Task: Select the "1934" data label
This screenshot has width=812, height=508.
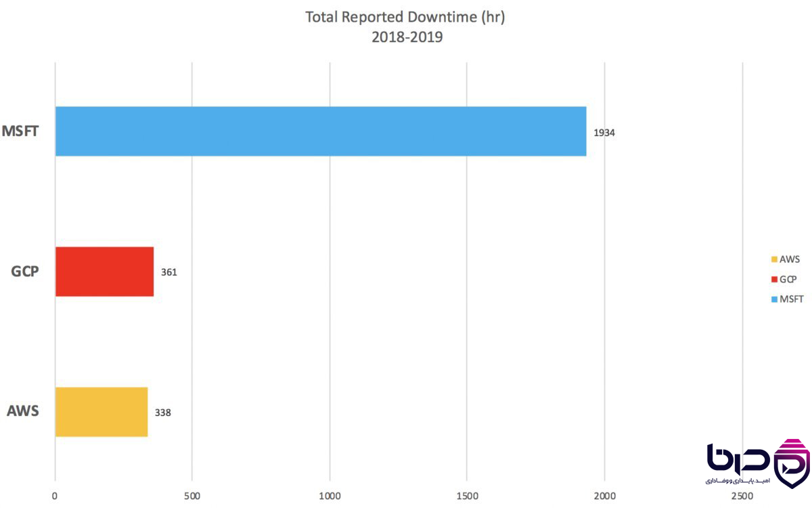Action: tap(604, 133)
